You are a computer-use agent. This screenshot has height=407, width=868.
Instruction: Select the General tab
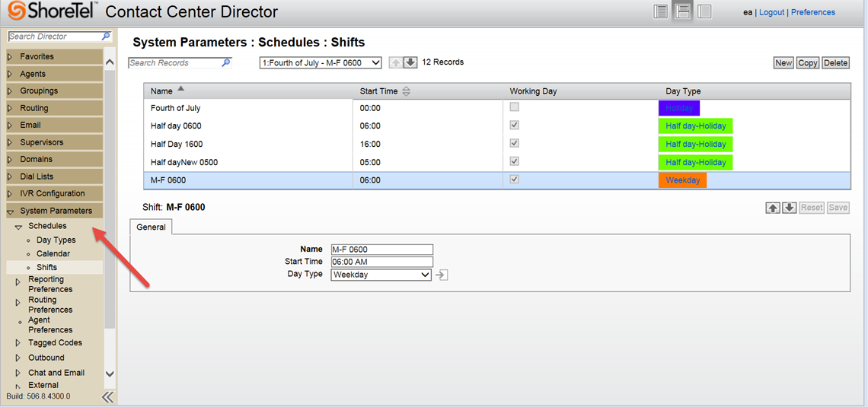tap(151, 227)
